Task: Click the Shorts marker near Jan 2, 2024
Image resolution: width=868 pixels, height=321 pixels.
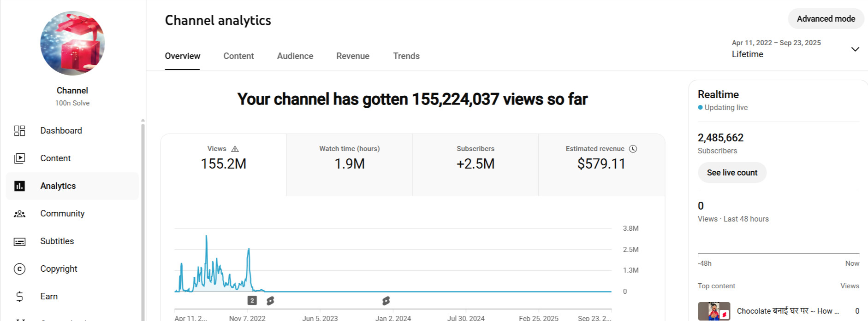Action: [386, 301]
